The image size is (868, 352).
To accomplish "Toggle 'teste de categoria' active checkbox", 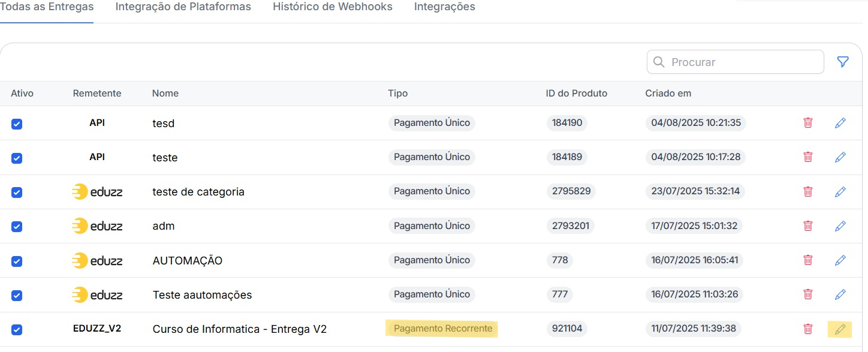I will 17,192.
